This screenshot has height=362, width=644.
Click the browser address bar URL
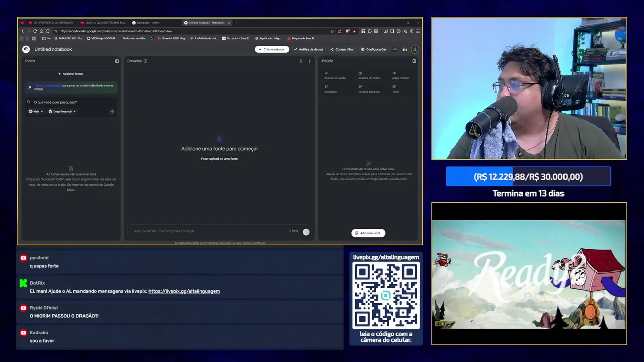(116, 31)
